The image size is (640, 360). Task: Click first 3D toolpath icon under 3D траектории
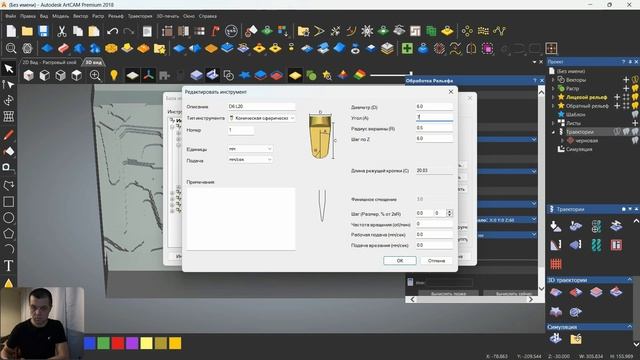pos(556,292)
